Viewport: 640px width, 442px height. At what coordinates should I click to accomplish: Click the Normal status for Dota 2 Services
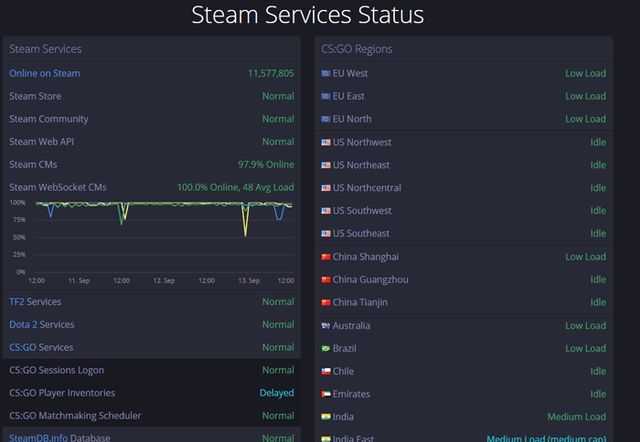pyautogui.click(x=278, y=325)
